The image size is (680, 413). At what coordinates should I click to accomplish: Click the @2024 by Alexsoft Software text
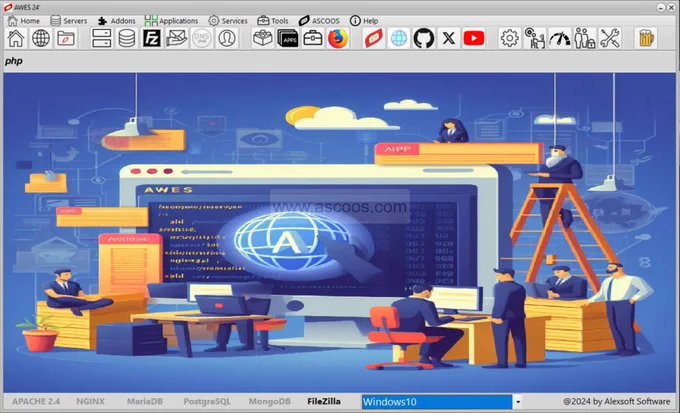616,401
